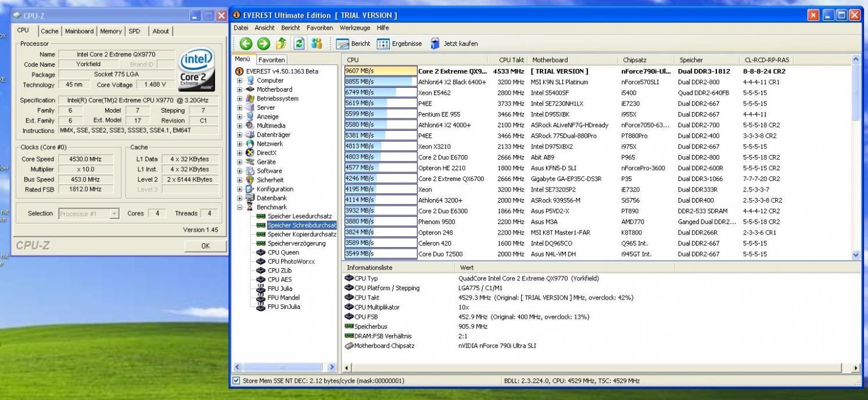Click OK button in CPU-Z

(206, 246)
